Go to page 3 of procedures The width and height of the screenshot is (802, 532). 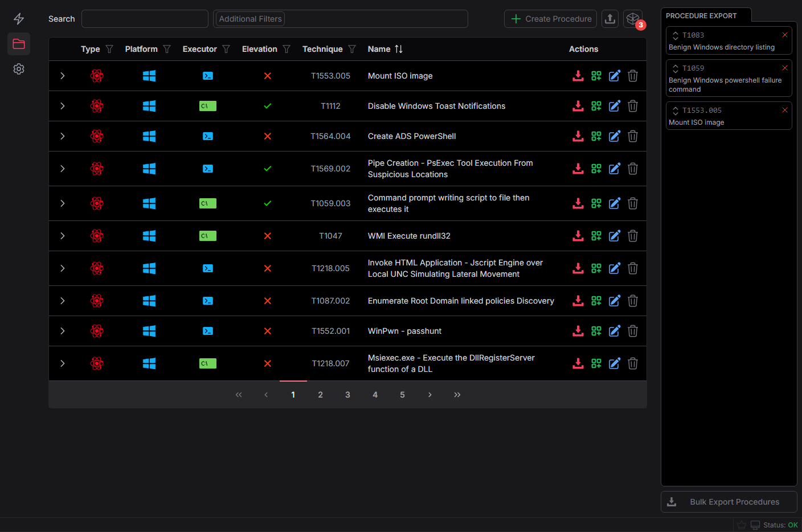point(347,395)
